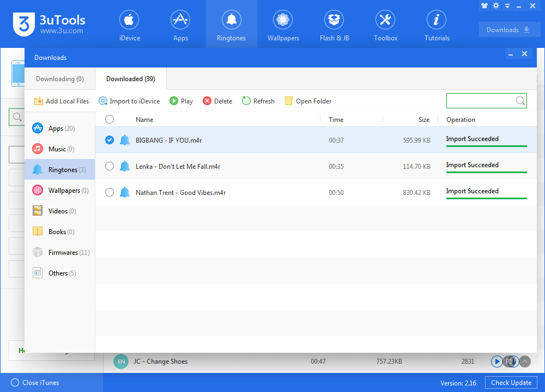This screenshot has height=392, width=545.
Task: Open the Toolbox section
Action: click(x=385, y=26)
